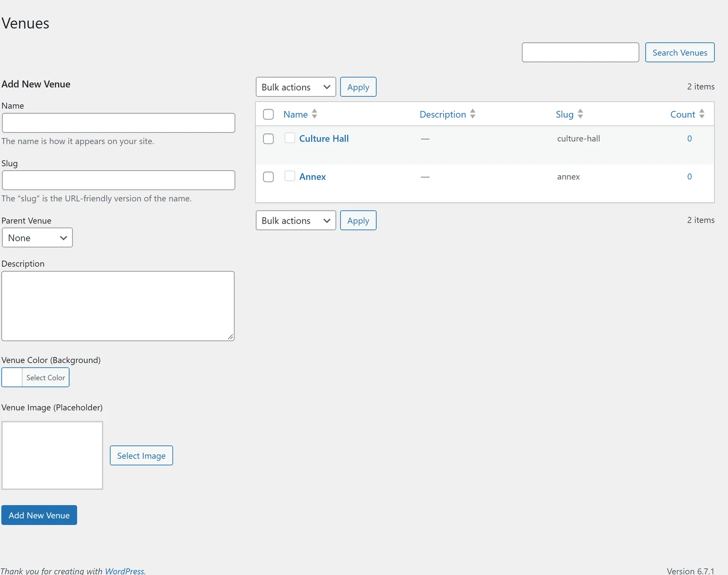
Task: Click the Select Image button
Action: [x=142, y=455]
